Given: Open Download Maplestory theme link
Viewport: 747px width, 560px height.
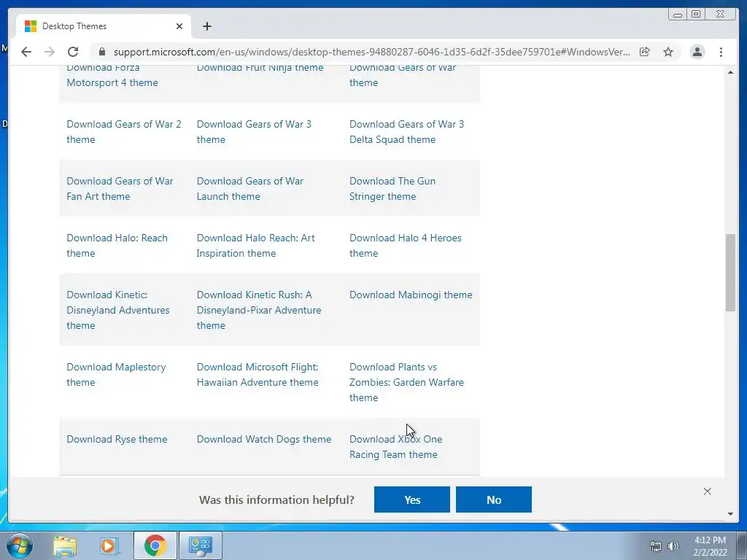Looking at the screenshot, I should tap(116, 375).
